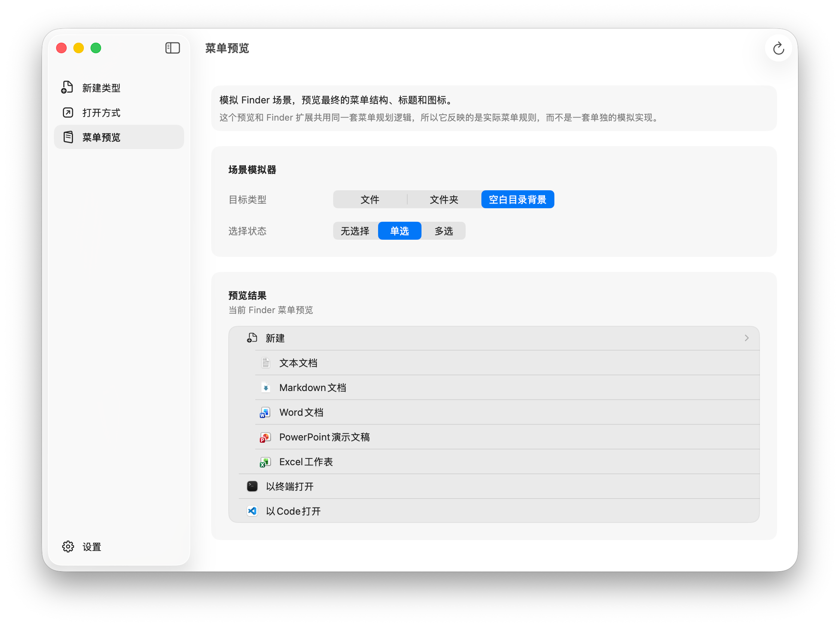
Task: Choose 单选 selection state
Action: (x=400, y=231)
